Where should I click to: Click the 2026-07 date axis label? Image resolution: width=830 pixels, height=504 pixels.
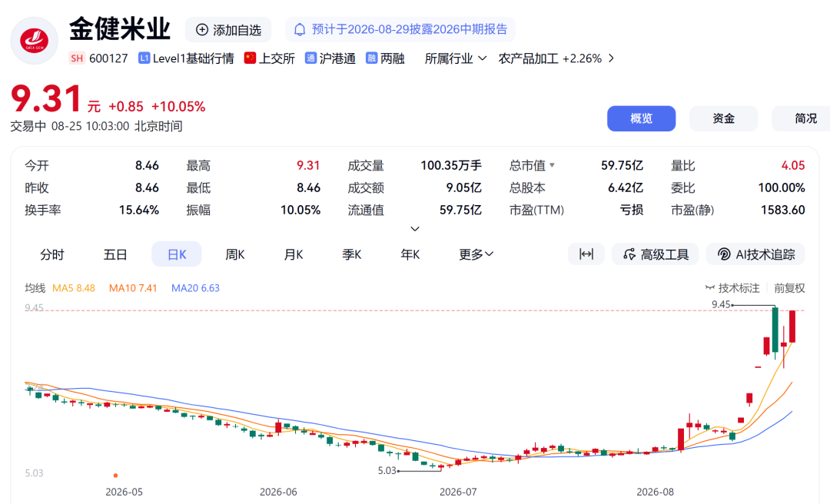click(458, 492)
